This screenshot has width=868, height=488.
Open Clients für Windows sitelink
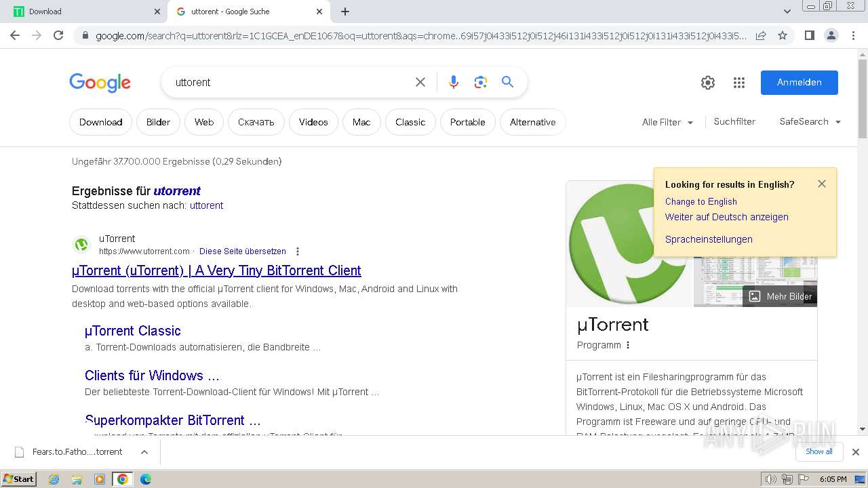152,375
